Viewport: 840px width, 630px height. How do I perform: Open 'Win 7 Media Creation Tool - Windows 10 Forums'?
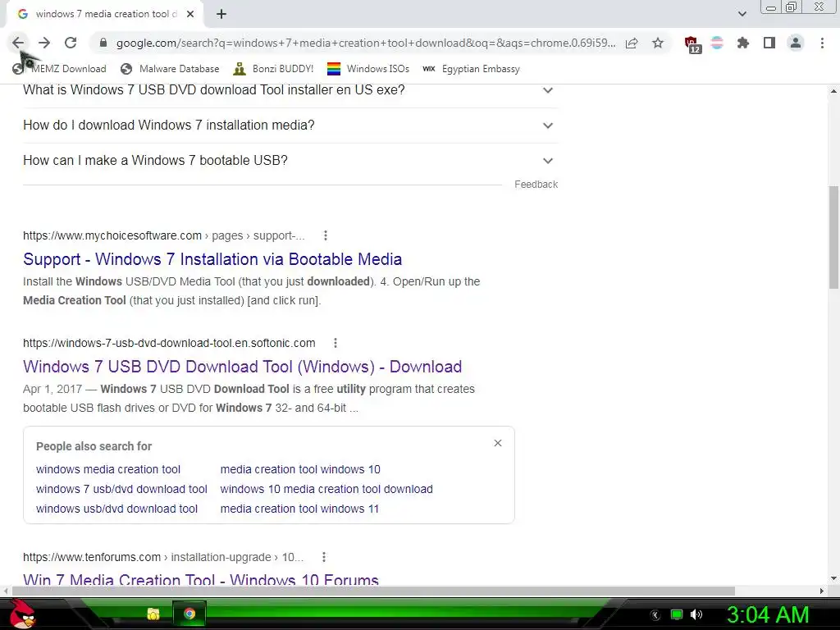pos(201,580)
